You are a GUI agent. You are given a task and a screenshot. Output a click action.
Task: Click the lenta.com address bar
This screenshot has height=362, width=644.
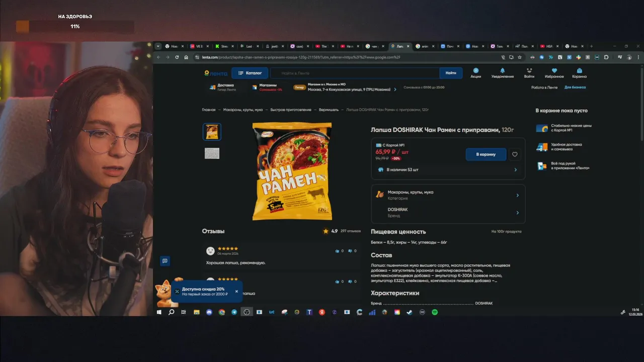pyautogui.click(x=347, y=57)
